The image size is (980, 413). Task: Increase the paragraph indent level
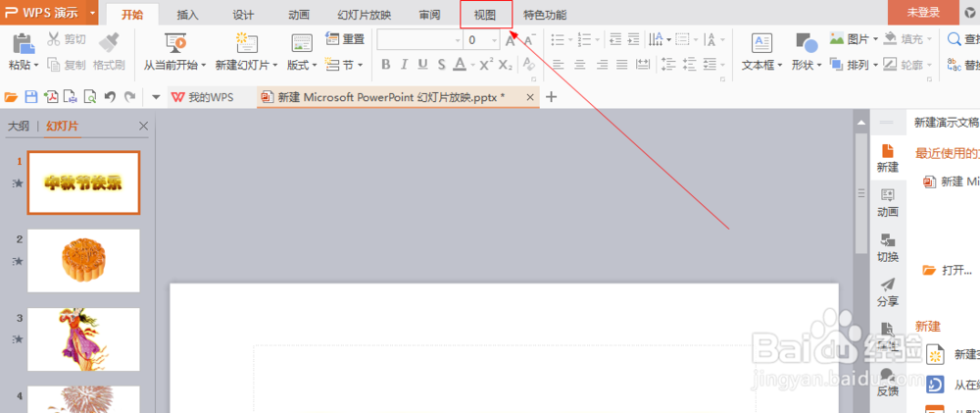[x=634, y=40]
